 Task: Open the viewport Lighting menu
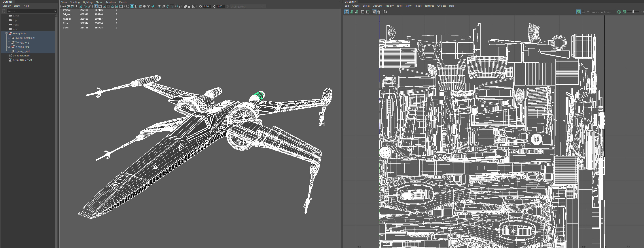(87, 2)
